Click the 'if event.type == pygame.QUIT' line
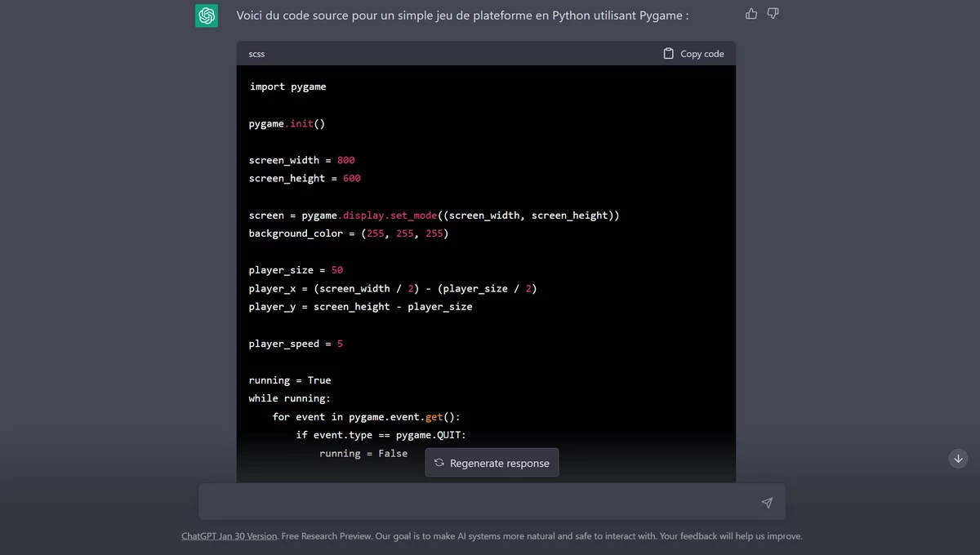Viewport: 980px width, 555px height. pyautogui.click(x=381, y=435)
